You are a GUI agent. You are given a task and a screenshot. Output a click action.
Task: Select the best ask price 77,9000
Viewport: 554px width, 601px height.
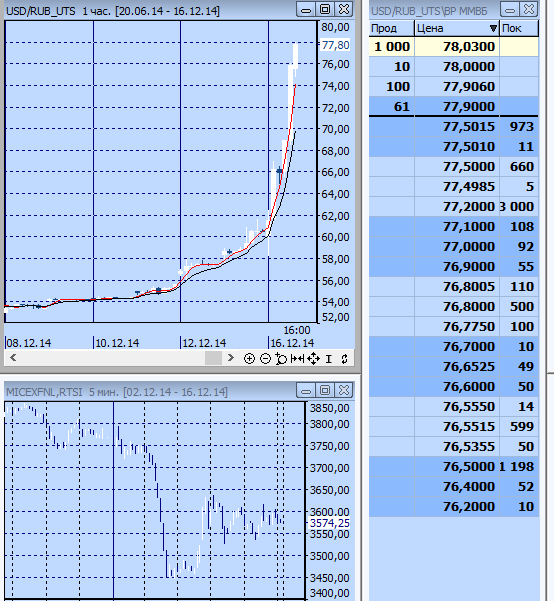click(469, 107)
